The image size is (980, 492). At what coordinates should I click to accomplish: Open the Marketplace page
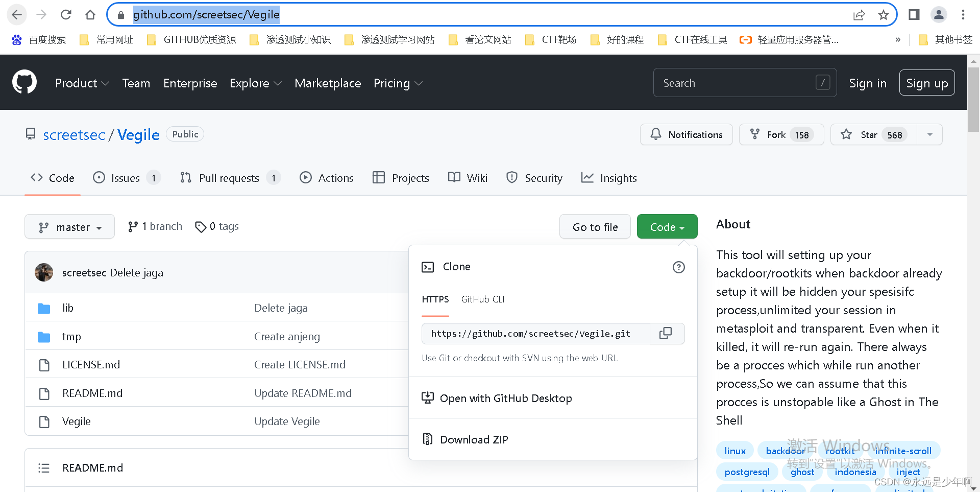pyautogui.click(x=328, y=83)
